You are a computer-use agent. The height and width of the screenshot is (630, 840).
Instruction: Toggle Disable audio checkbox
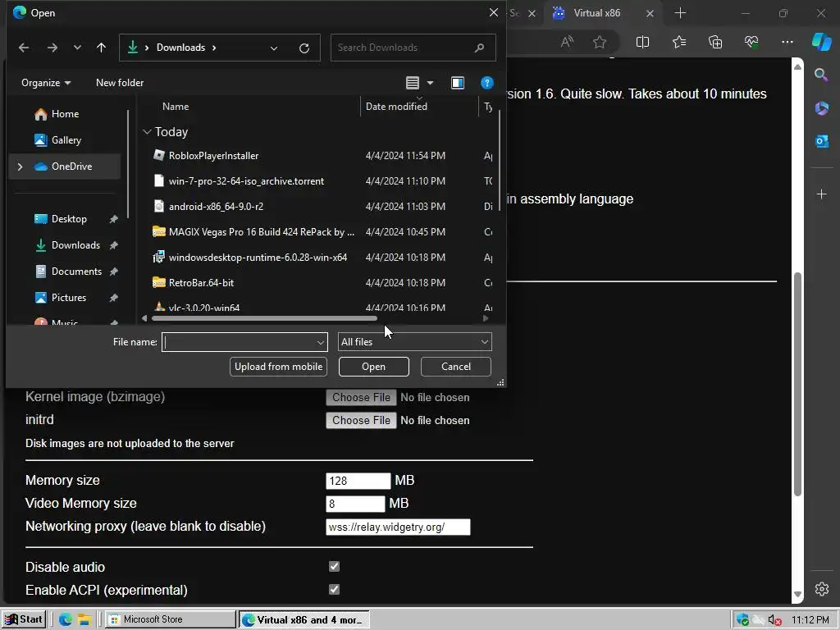pos(335,566)
